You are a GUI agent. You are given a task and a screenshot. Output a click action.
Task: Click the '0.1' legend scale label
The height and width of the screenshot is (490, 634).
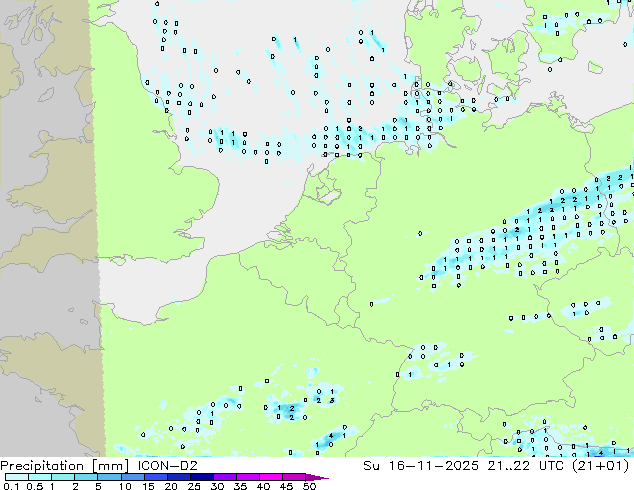point(12,486)
